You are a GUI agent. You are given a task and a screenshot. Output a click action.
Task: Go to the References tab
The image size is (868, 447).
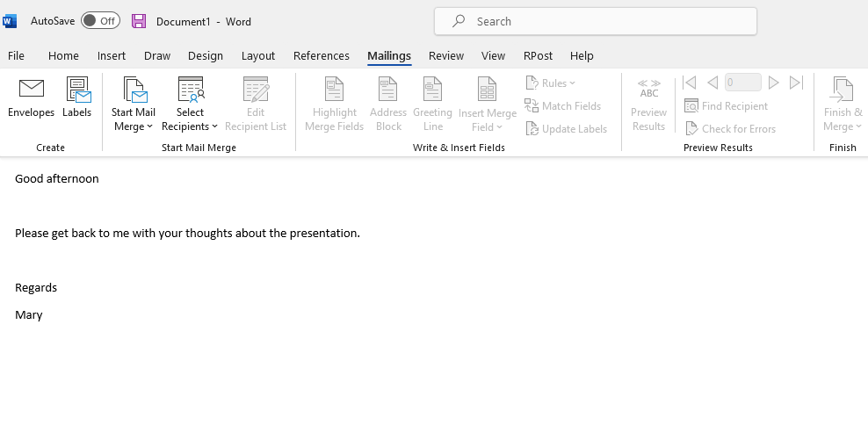point(322,55)
